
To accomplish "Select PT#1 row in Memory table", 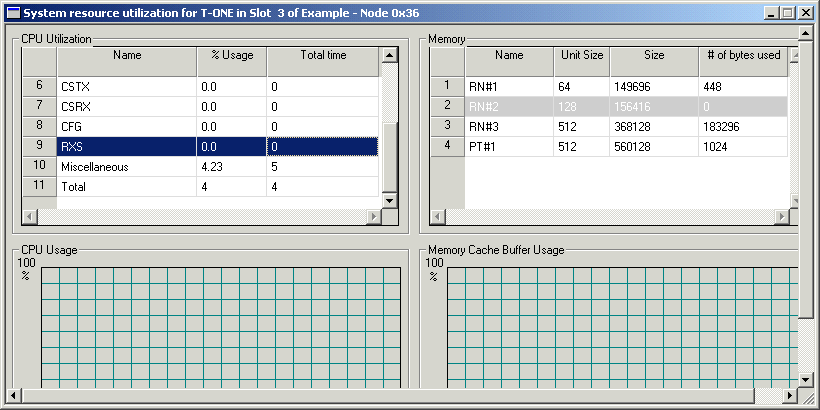I will pyautogui.click(x=509, y=147).
